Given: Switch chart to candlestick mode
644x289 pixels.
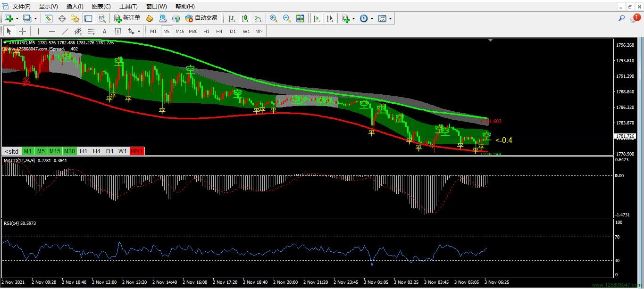Looking at the screenshot, I should coord(245,18).
